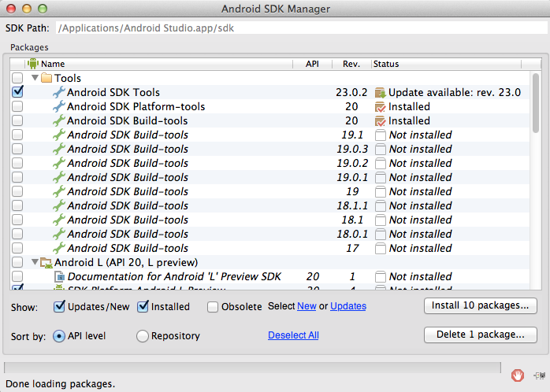Click wrench icon of Build-tools rev 19.1
This screenshot has height=392, width=550.
(x=58, y=135)
